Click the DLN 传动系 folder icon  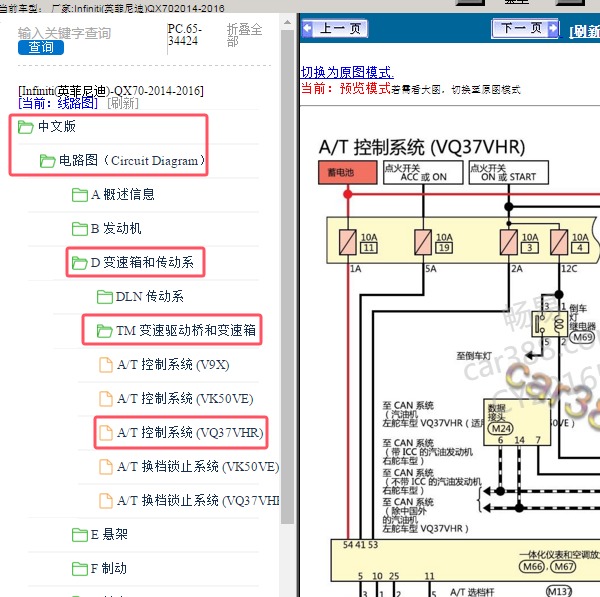(104, 297)
